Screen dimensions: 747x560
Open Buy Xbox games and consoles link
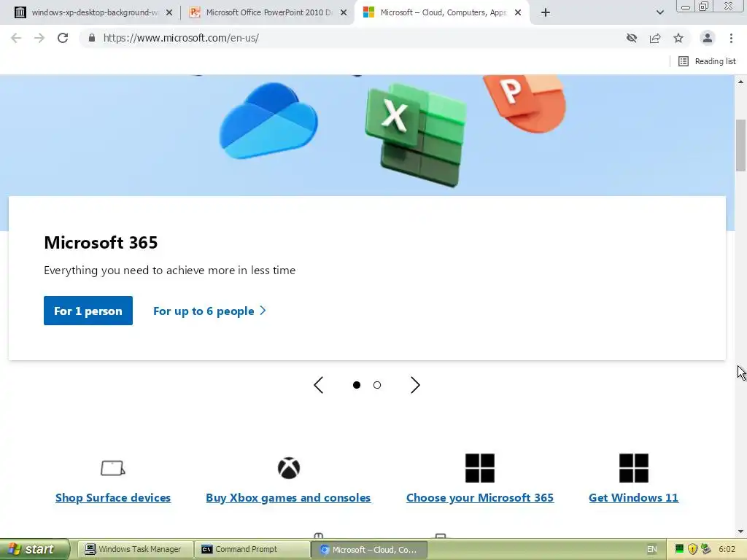point(288,497)
